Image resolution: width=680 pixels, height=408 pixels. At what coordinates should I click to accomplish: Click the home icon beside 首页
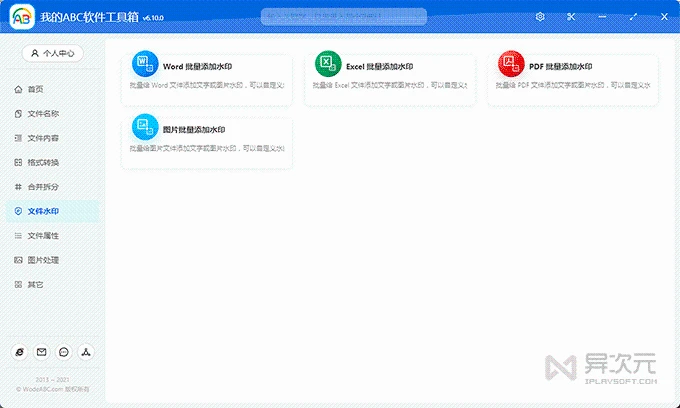[18, 89]
